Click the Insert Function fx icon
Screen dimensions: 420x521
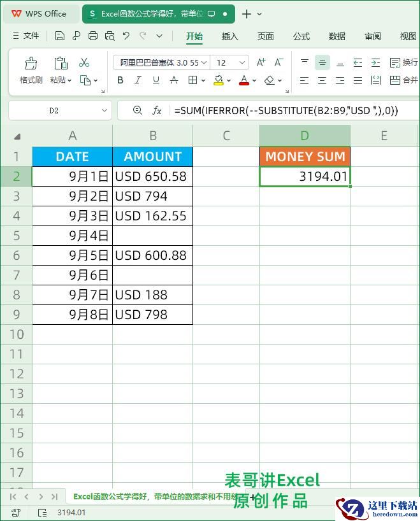tap(157, 110)
